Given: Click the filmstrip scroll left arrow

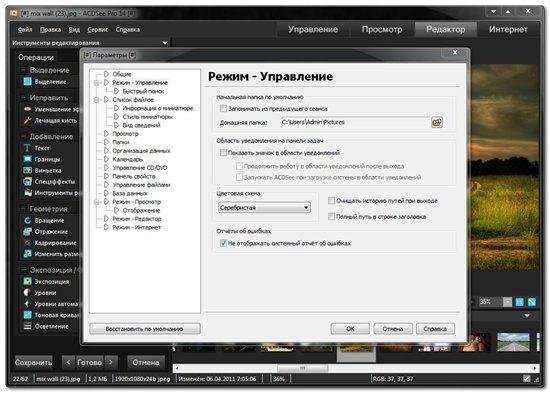Looking at the screenshot, I should tap(177, 368).
